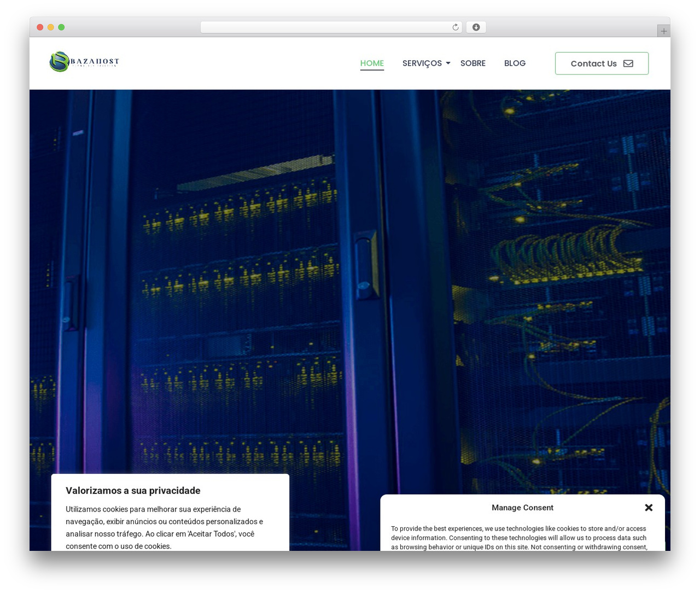The image size is (700, 593).
Task: Click the yellow minimize window button
Action: point(50,27)
